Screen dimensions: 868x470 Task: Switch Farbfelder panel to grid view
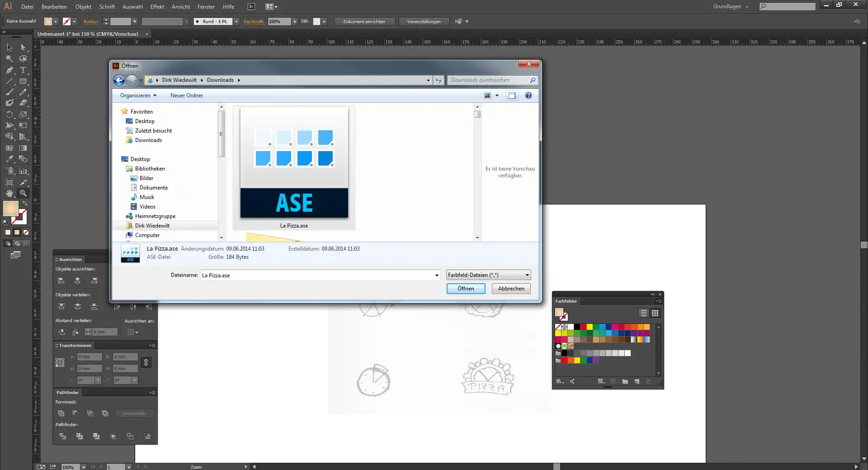tap(655, 313)
